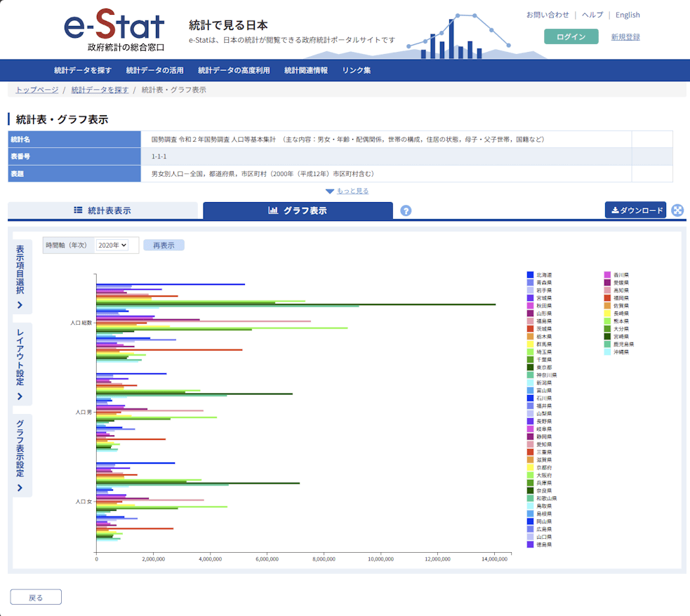Click the fullscreen expand icon beside ダウンロード

(x=677, y=210)
